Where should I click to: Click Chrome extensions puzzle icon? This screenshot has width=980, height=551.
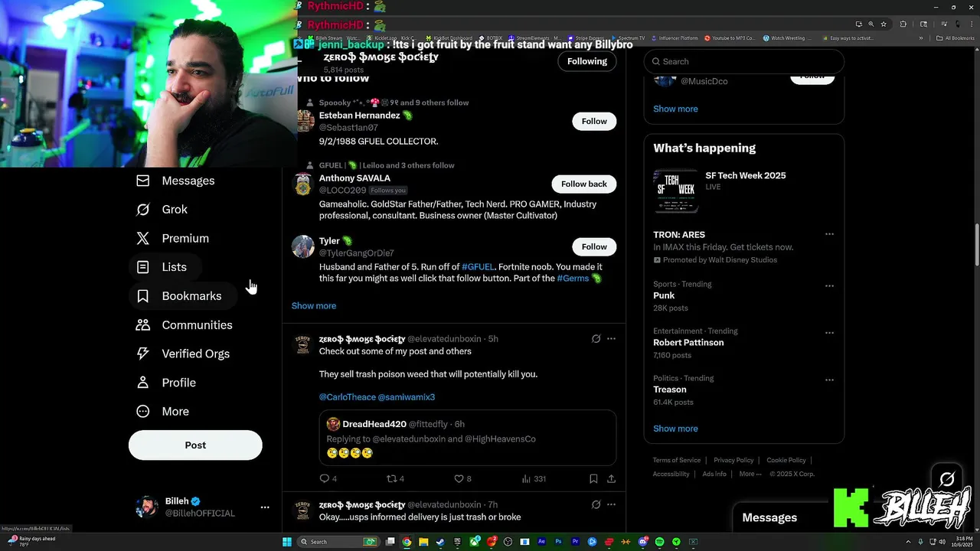pos(903,24)
